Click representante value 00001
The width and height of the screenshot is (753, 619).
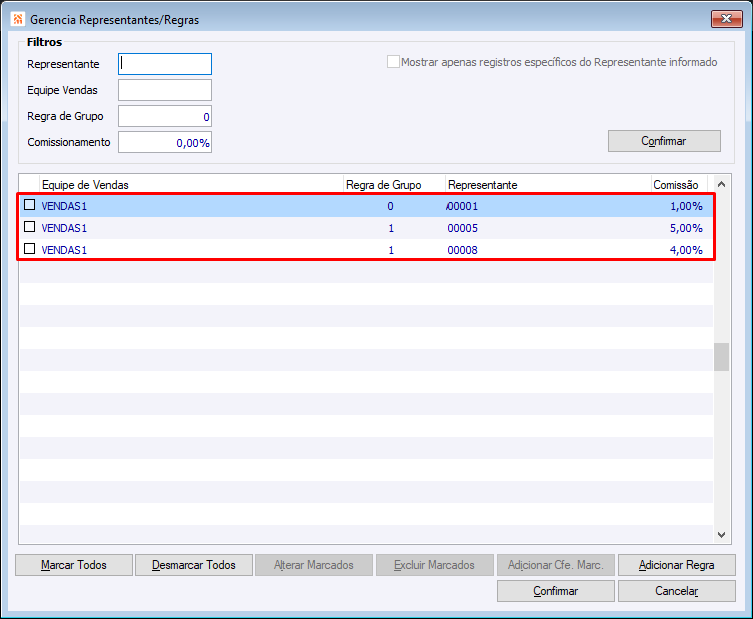point(462,206)
